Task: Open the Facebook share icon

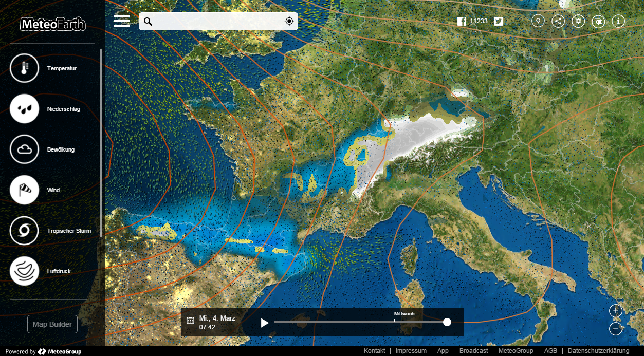Action: [462, 21]
